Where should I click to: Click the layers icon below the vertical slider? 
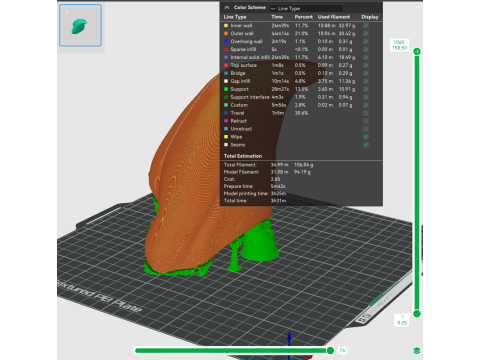pyautogui.click(x=417, y=351)
